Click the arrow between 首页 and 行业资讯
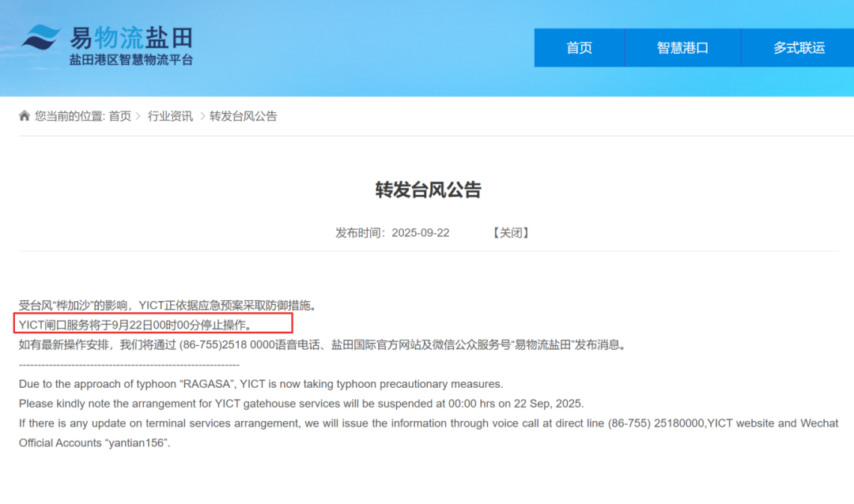854x504 pixels. pos(138,116)
